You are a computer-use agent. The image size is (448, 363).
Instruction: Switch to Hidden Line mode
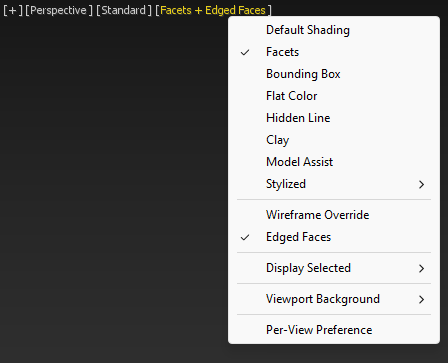pos(334,118)
